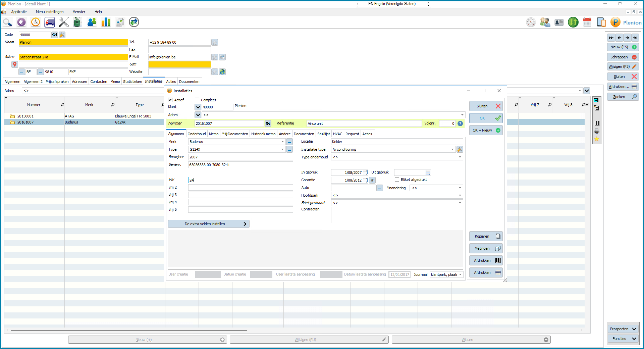Click the binoculars search icon beside Nummer

point(268,123)
